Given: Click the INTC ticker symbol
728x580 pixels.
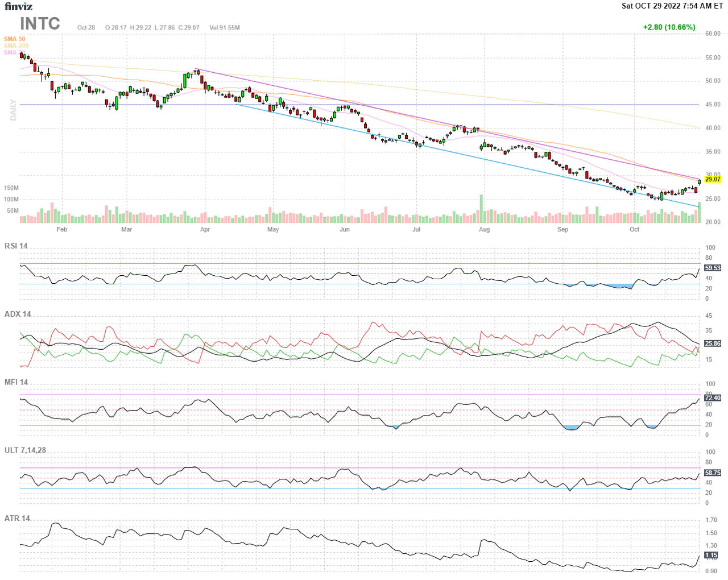Looking at the screenshot, I should 40,23.
